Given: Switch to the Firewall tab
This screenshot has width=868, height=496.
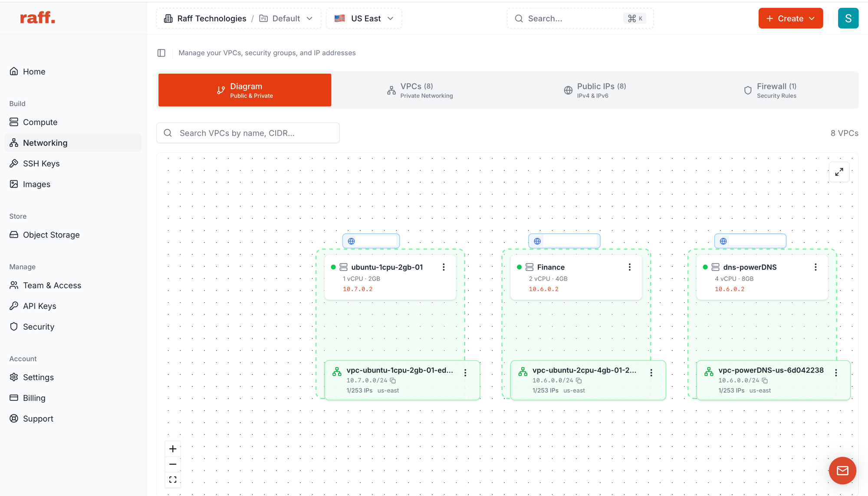Looking at the screenshot, I should (769, 90).
